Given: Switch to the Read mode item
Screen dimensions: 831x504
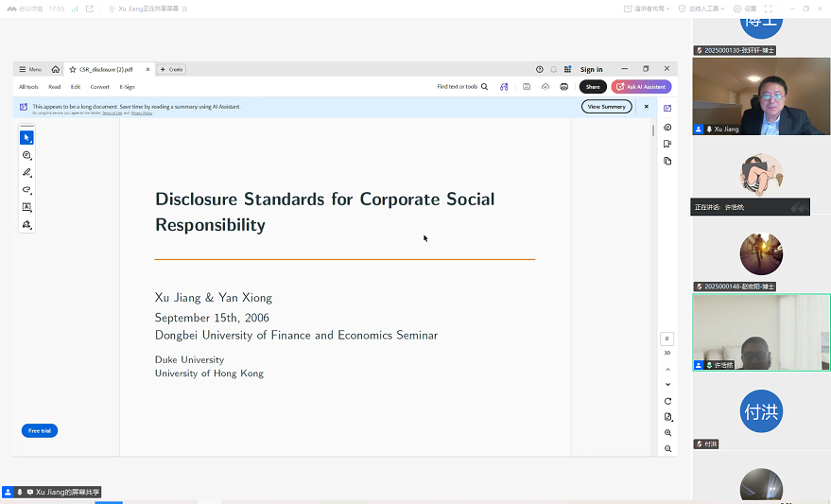Looking at the screenshot, I should [55, 87].
